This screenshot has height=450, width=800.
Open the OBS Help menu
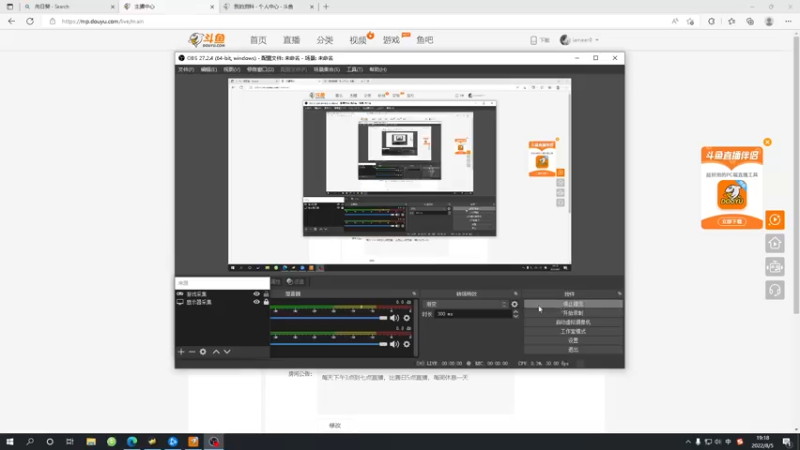pyautogui.click(x=378, y=69)
